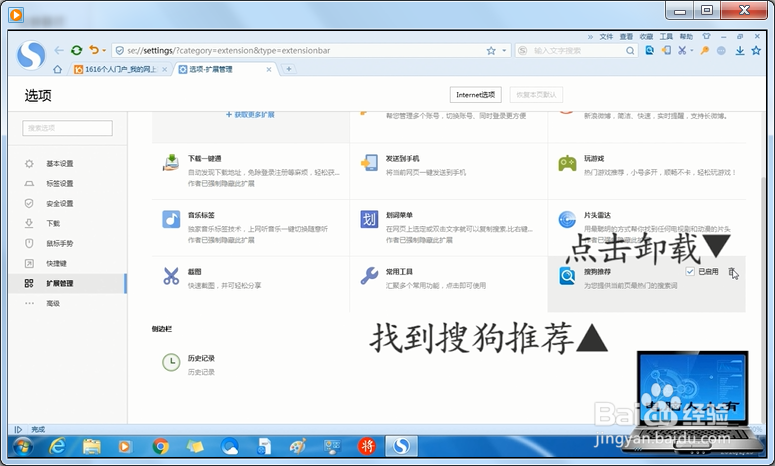The image size is (775, 466).
Task: Open 下载 settings in the sidebar
Action: pyautogui.click(x=53, y=223)
